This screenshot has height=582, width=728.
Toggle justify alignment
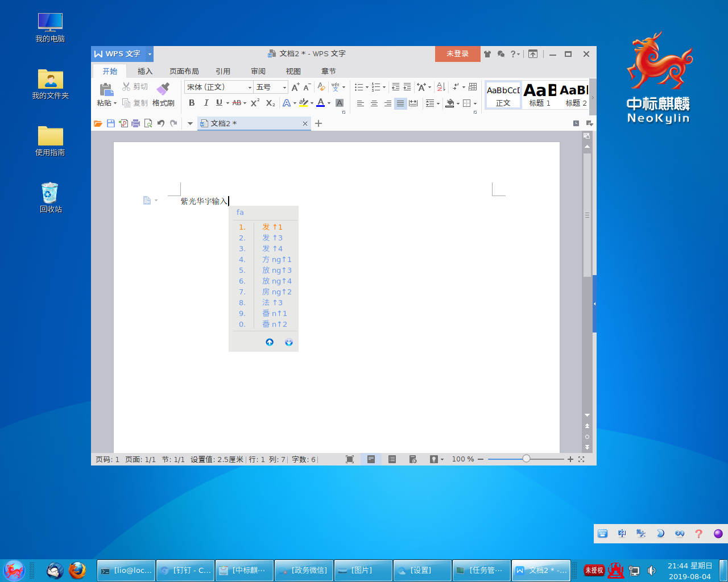pos(400,103)
